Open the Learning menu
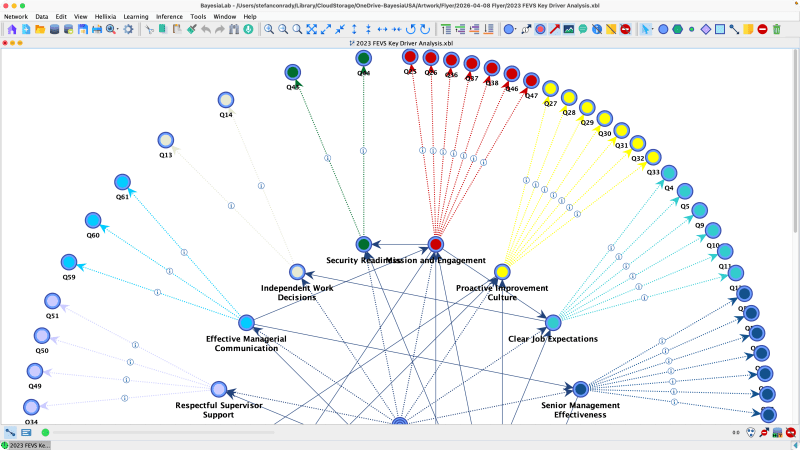The image size is (800, 450). click(136, 16)
